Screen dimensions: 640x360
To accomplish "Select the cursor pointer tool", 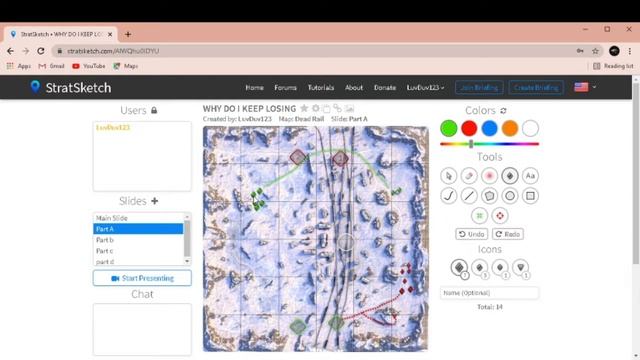I will coord(449,176).
